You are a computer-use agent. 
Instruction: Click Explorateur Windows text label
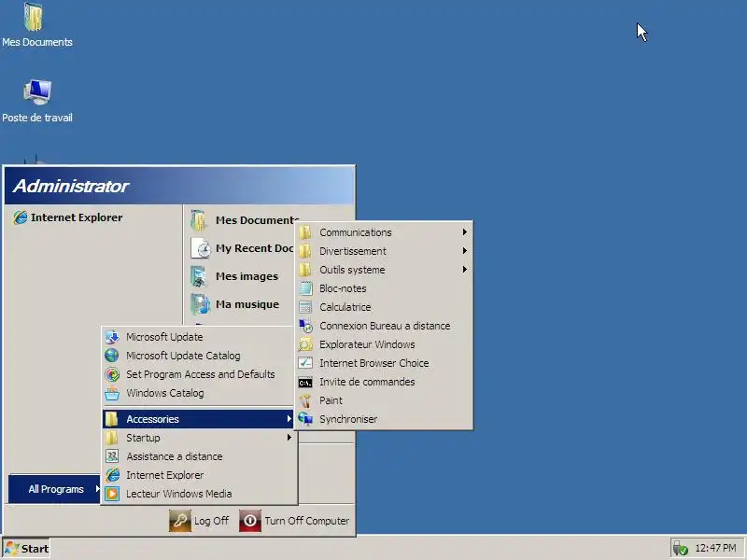(x=367, y=344)
